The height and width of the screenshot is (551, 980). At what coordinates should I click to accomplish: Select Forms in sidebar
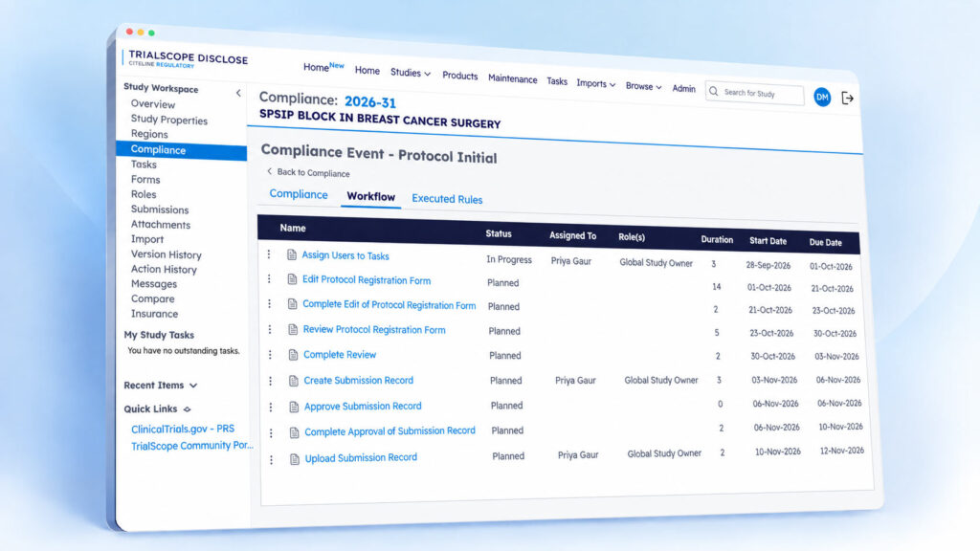145,179
